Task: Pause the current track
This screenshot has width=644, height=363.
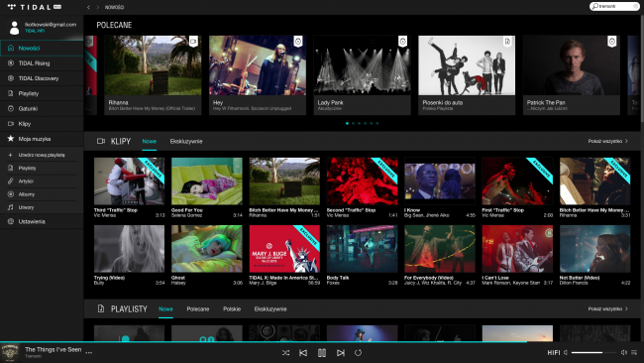Action: pyautogui.click(x=322, y=353)
